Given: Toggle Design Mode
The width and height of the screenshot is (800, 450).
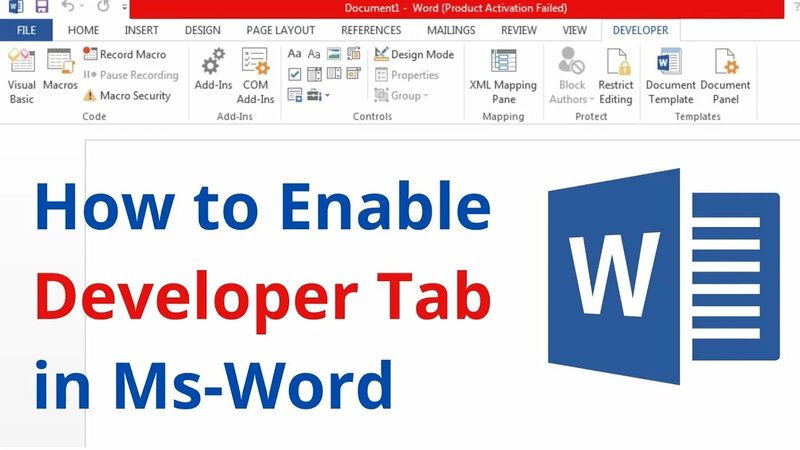Looking at the screenshot, I should pyautogui.click(x=414, y=54).
